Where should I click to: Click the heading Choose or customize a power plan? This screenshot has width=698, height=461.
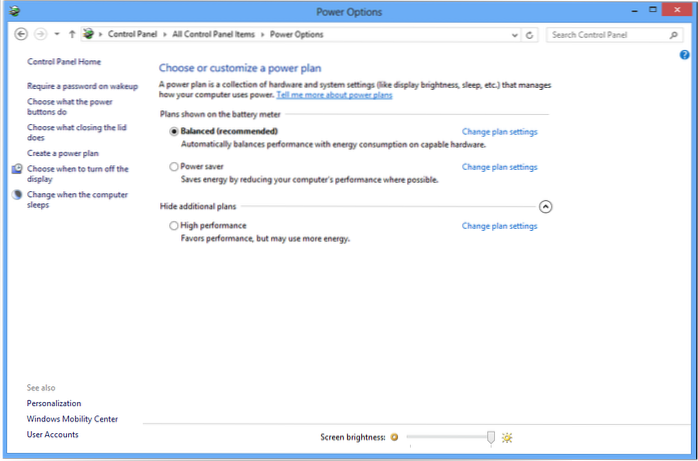point(240,69)
